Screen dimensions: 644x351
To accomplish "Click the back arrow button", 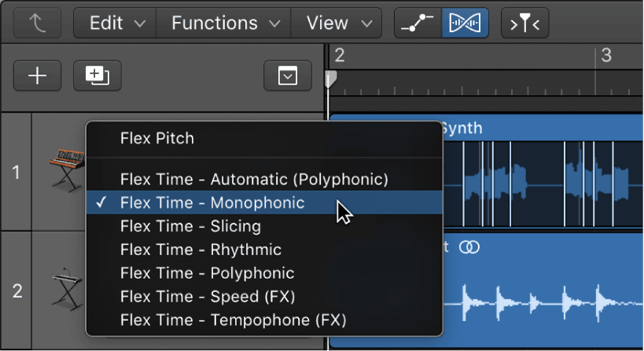I will point(38,23).
